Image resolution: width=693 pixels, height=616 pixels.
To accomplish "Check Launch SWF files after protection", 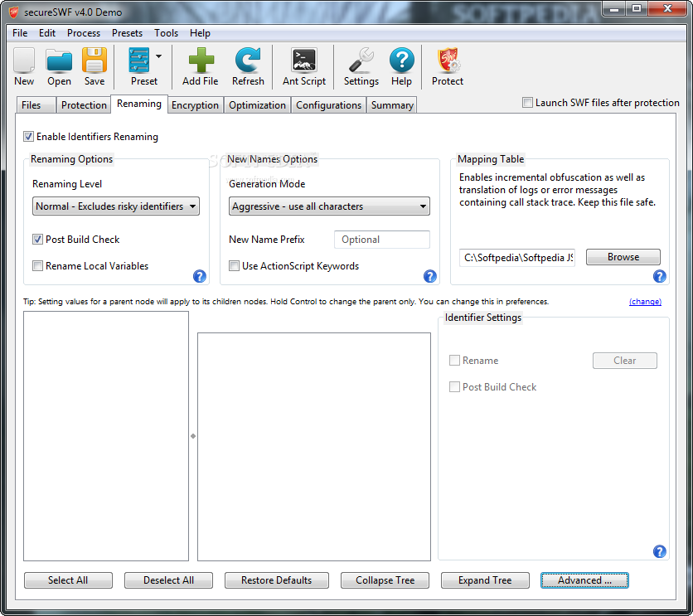I will pos(527,103).
